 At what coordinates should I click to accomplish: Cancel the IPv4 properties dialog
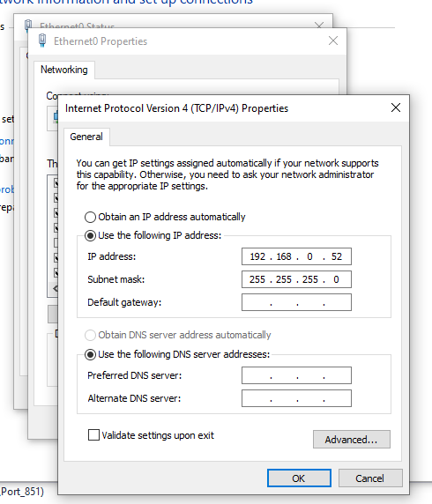(370, 478)
